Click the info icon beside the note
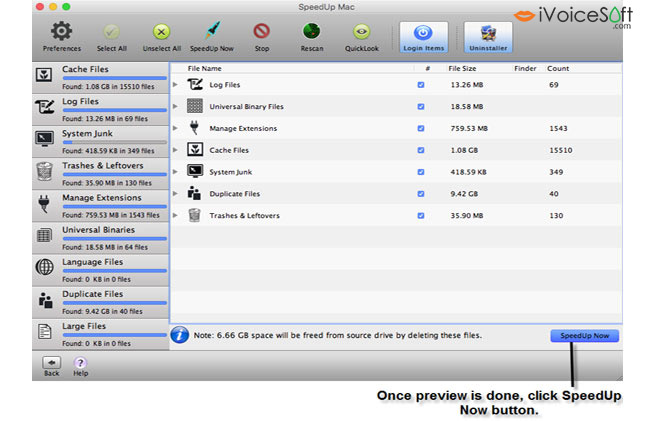 click(x=180, y=335)
